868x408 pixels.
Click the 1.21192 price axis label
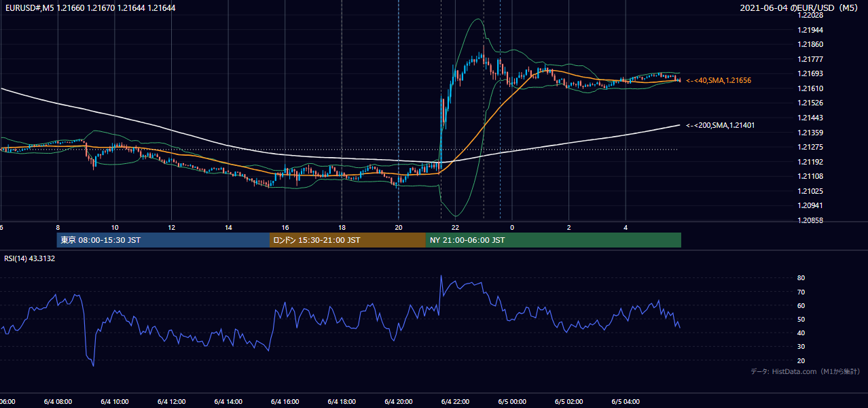click(x=810, y=162)
